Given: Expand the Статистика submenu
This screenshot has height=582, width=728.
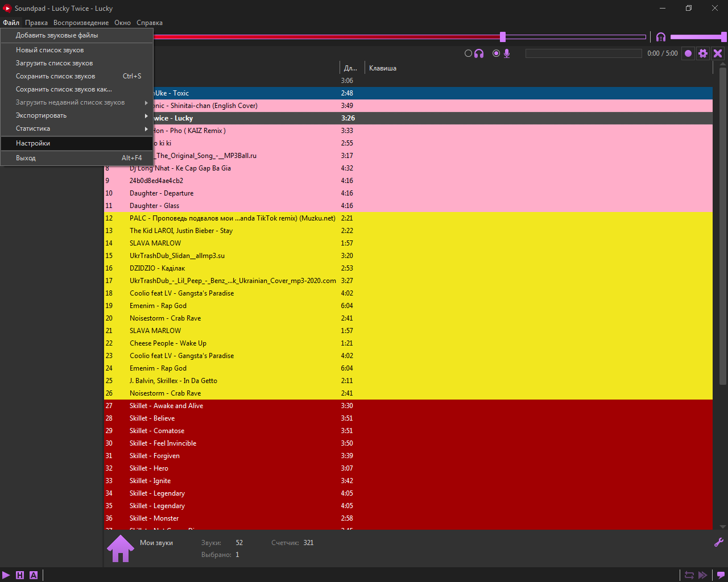Looking at the screenshot, I should (77, 128).
